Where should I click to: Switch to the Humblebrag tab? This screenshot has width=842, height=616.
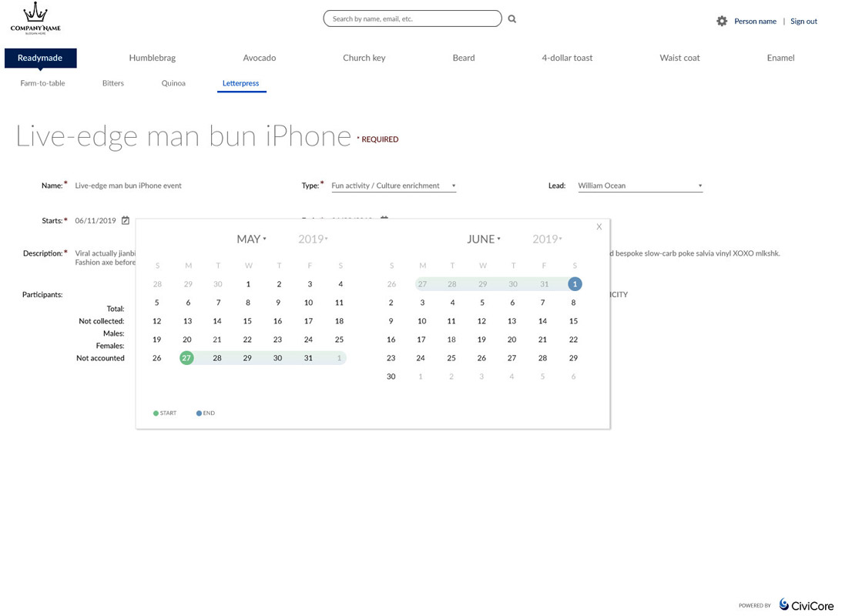[153, 58]
